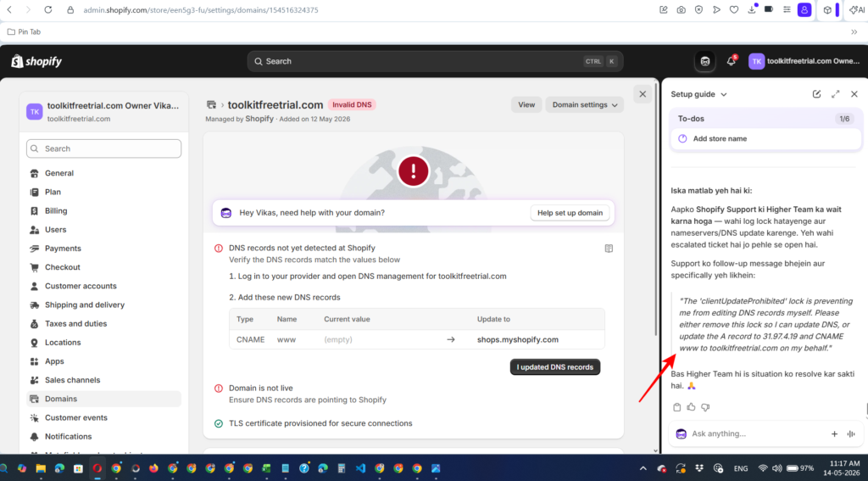Open the Sidekick assistant icon in the header
The width and height of the screenshot is (868, 481).
704,62
